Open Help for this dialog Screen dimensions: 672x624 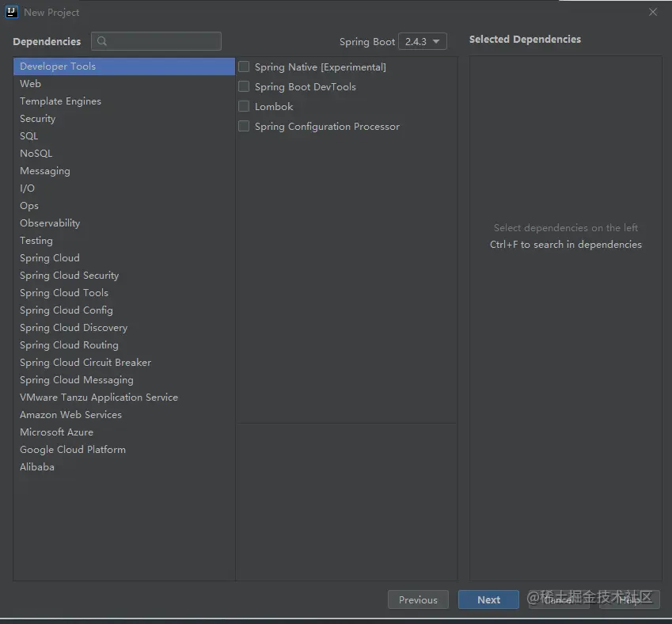629,599
